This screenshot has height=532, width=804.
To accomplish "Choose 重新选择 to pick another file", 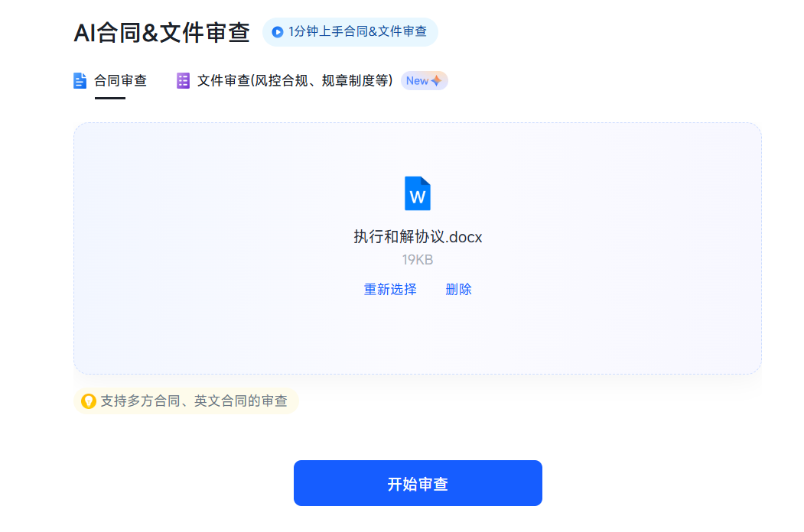I will coord(390,290).
